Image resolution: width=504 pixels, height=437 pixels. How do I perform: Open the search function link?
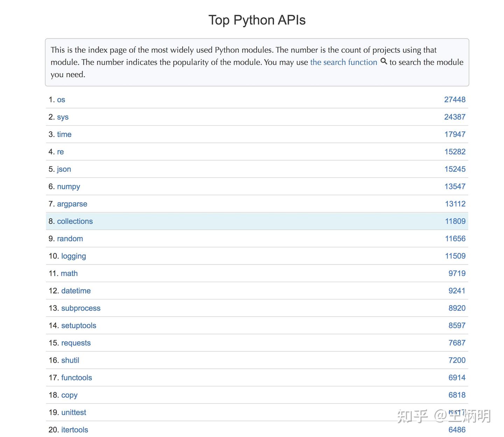point(343,62)
